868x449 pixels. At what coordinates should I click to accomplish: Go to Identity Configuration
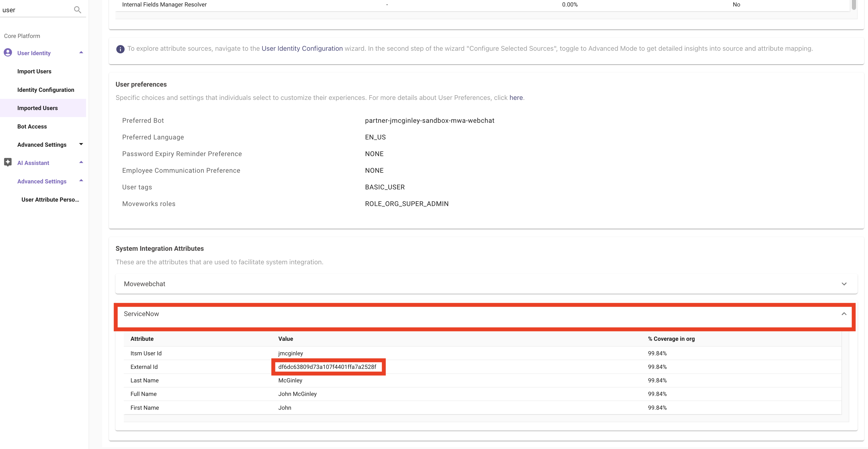point(46,90)
